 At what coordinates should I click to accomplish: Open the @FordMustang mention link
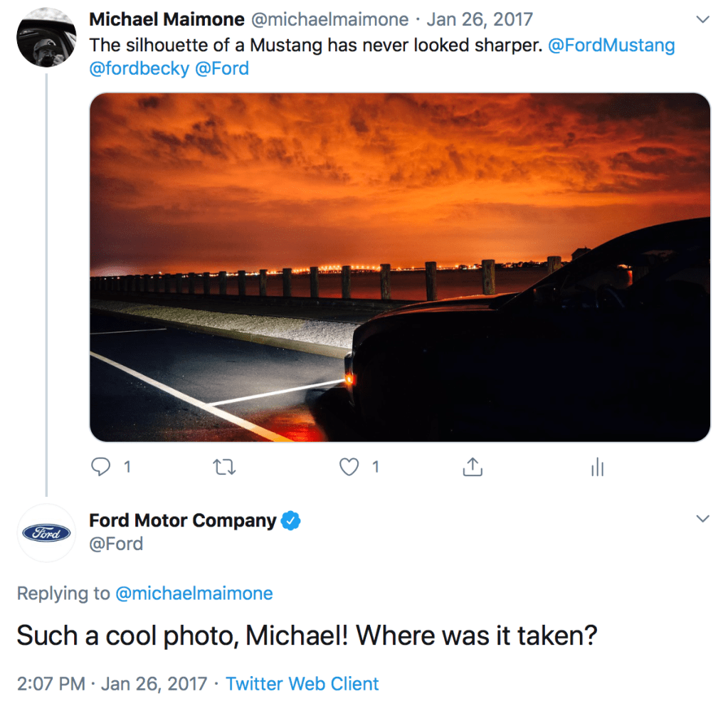pos(611,46)
